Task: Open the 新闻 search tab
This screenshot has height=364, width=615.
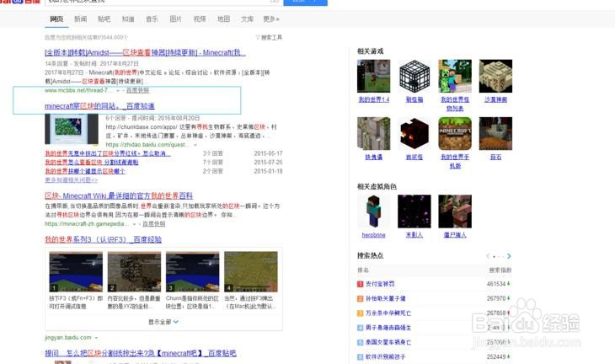Action: (80, 19)
